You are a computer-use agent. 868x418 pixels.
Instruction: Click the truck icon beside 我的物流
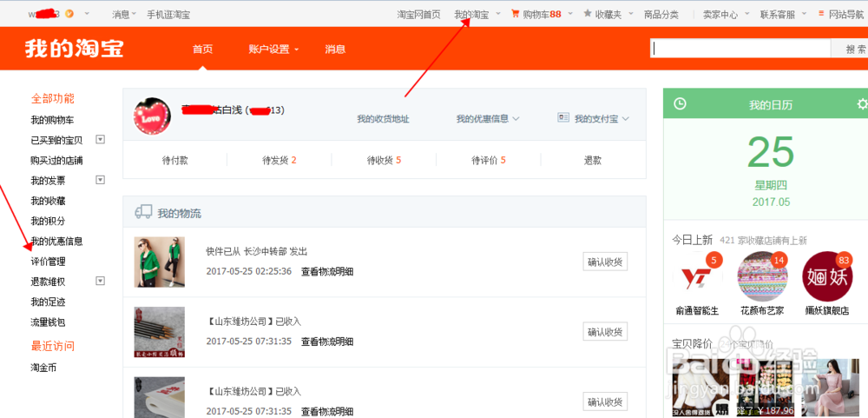tap(143, 212)
